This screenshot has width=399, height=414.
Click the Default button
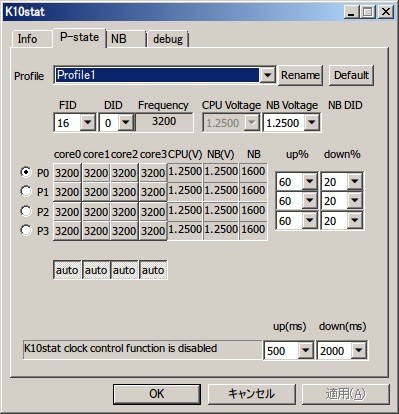[x=351, y=75]
